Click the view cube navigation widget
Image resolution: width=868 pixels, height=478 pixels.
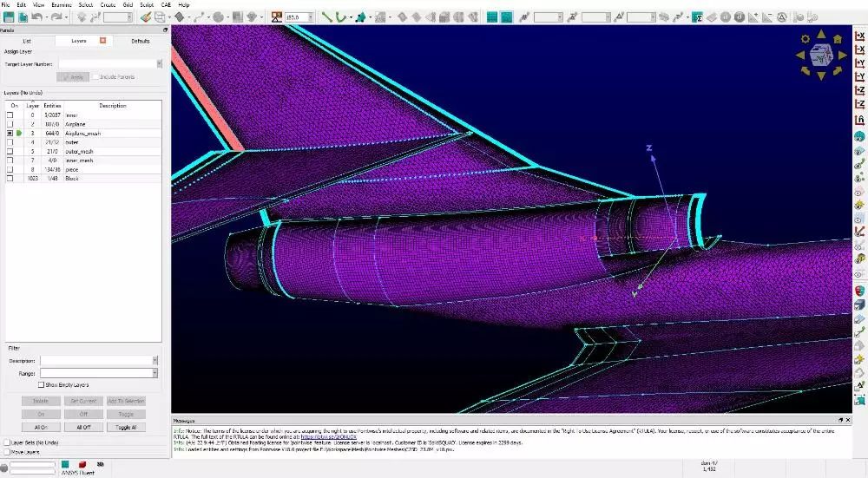tap(820, 54)
